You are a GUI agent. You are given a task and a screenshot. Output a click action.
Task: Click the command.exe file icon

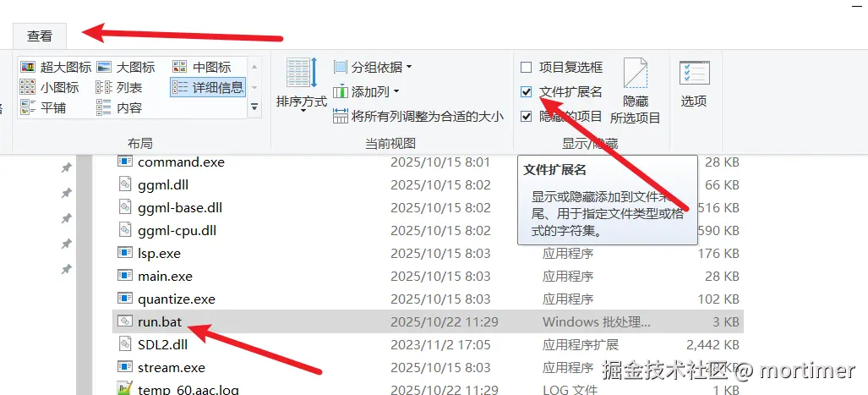click(125, 162)
